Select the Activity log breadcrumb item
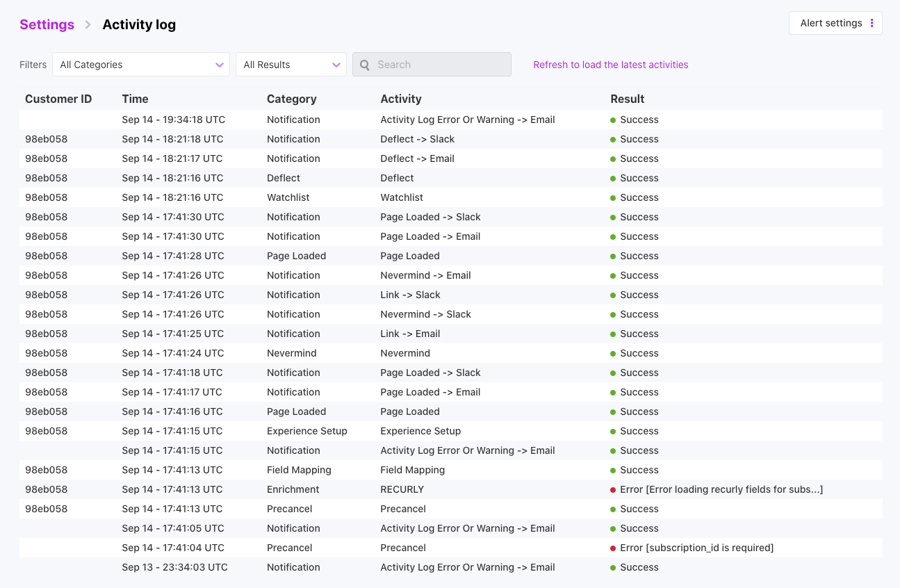Viewport: 900px width, 588px height. [139, 24]
